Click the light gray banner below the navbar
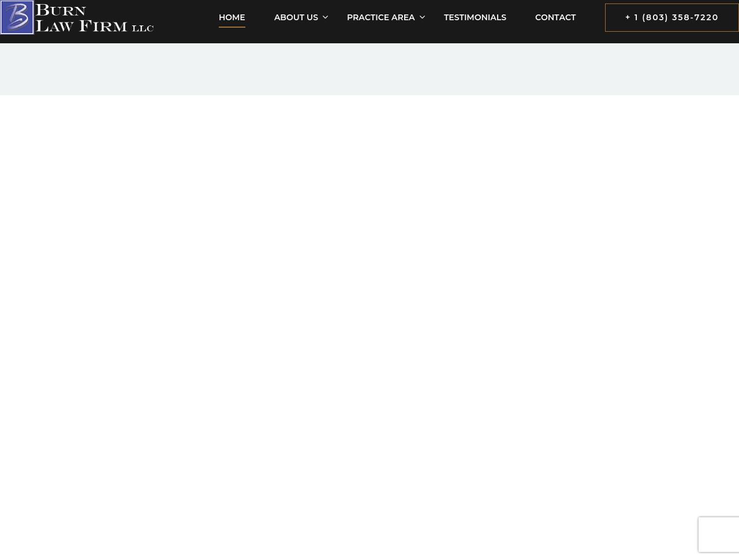This screenshot has height=560, width=739. tap(369, 69)
